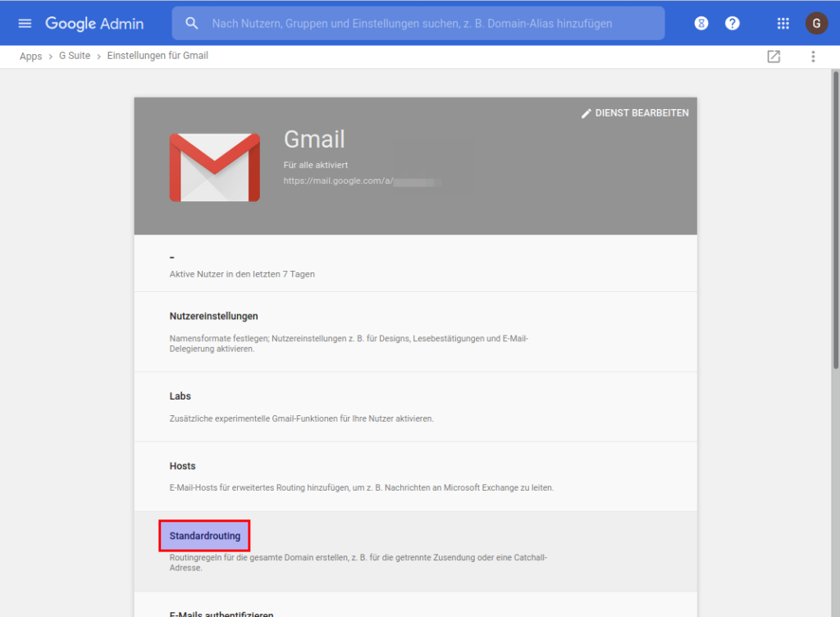Click DIENST BEARBEITEN button
The width and height of the screenshot is (840, 617).
point(636,113)
